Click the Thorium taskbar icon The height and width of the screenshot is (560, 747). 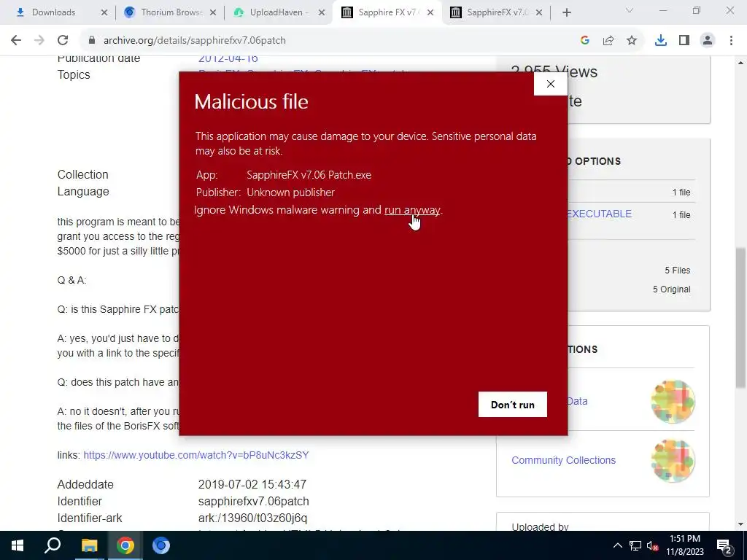(161, 545)
